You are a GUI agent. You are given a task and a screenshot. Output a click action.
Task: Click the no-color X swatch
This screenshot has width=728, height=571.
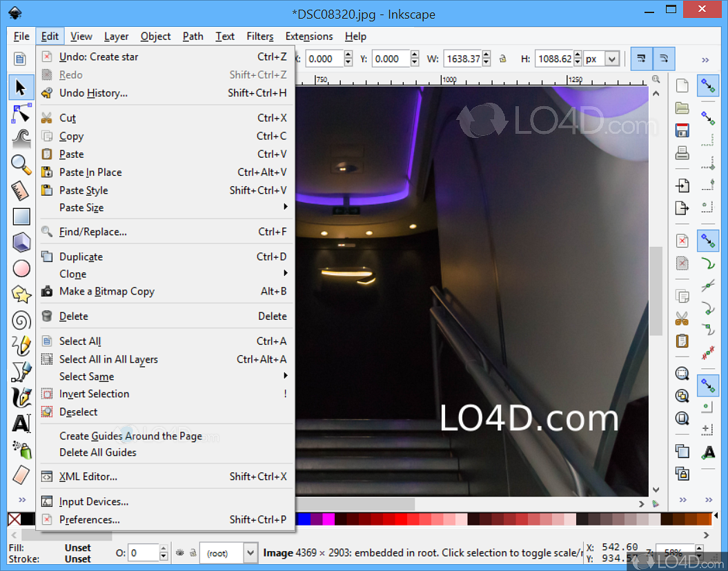[x=14, y=519]
